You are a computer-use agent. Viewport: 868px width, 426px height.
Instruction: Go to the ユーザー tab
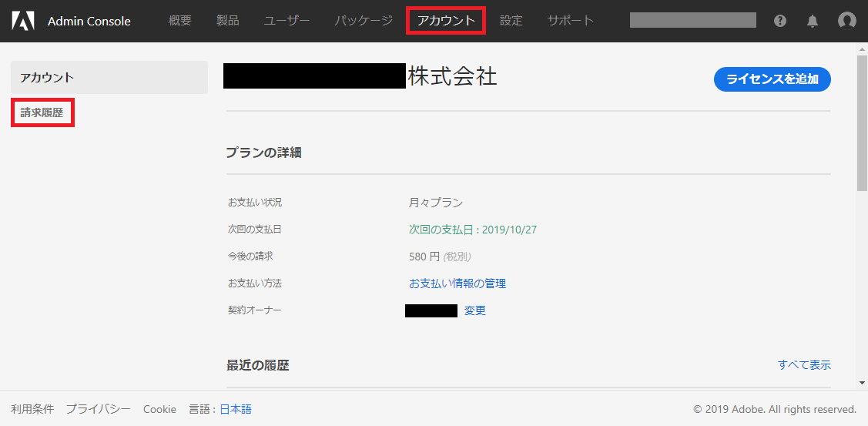pyautogui.click(x=287, y=21)
